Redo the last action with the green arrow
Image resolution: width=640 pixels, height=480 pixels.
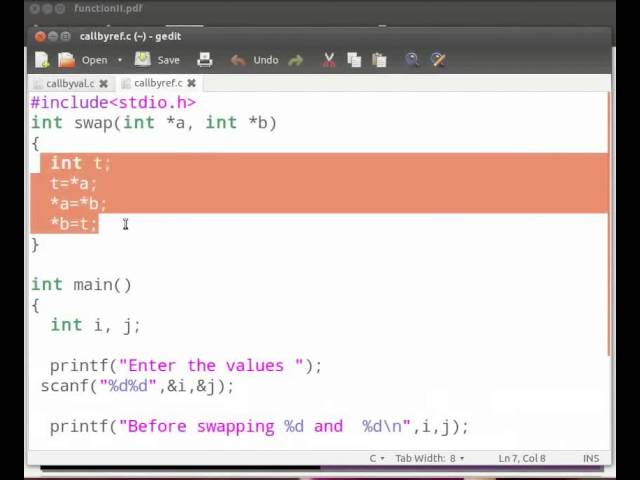click(x=296, y=60)
